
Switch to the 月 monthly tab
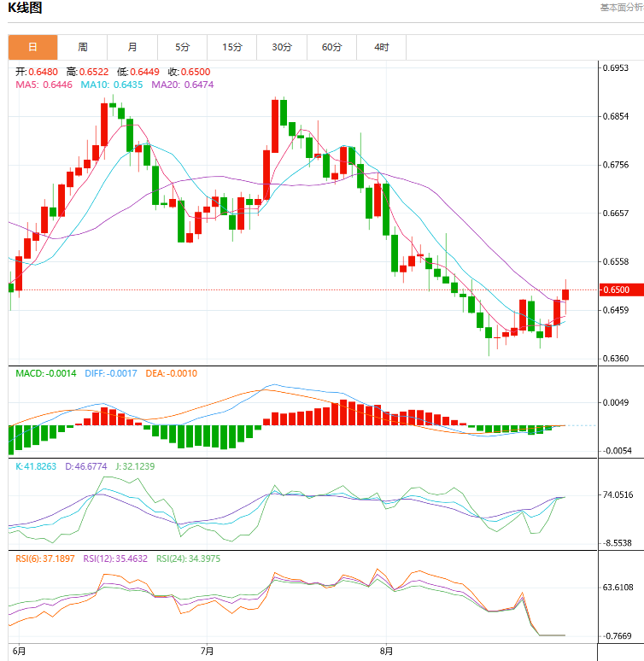coord(132,47)
